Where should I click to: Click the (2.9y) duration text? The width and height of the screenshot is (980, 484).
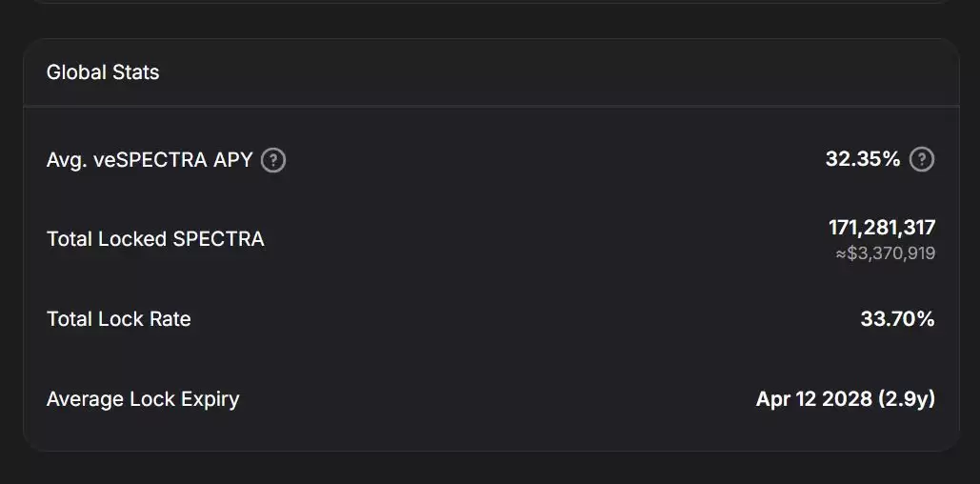point(907,398)
